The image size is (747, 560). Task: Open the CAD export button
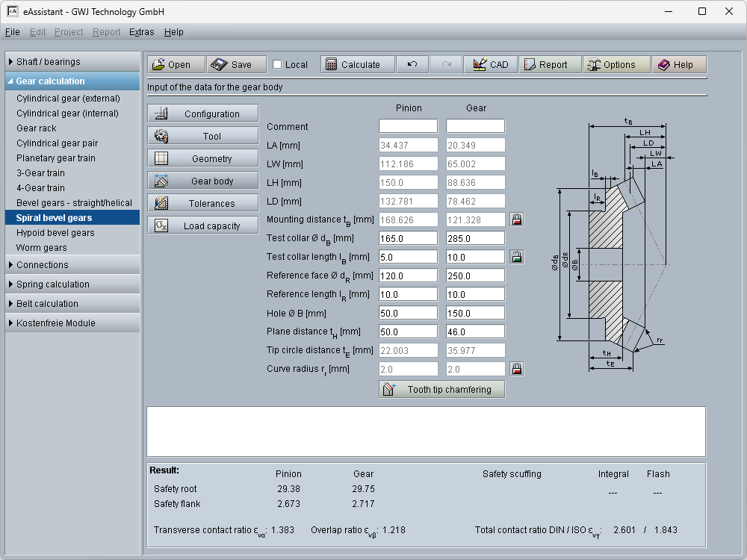pyautogui.click(x=490, y=65)
